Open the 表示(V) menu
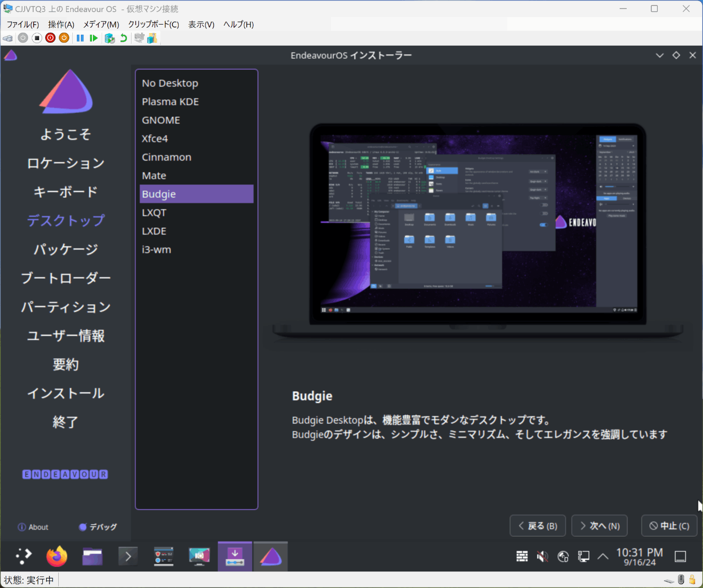703x588 pixels. click(x=201, y=24)
